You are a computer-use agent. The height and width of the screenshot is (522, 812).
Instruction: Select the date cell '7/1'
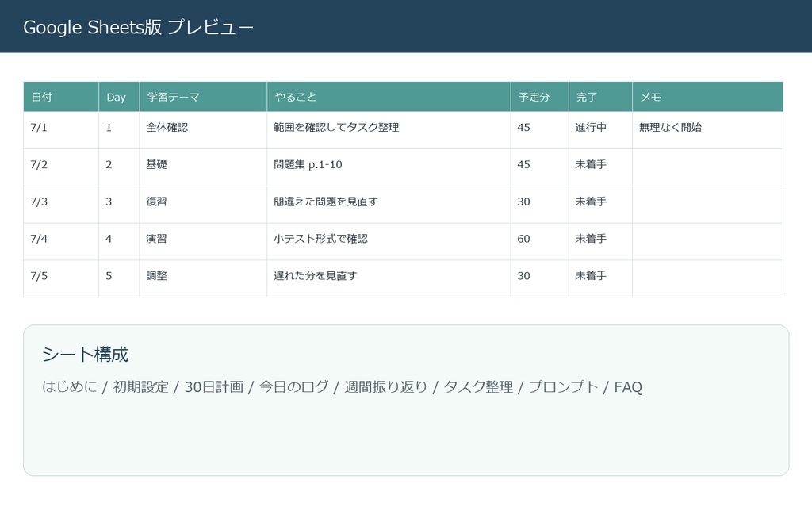pyautogui.click(x=61, y=130)
